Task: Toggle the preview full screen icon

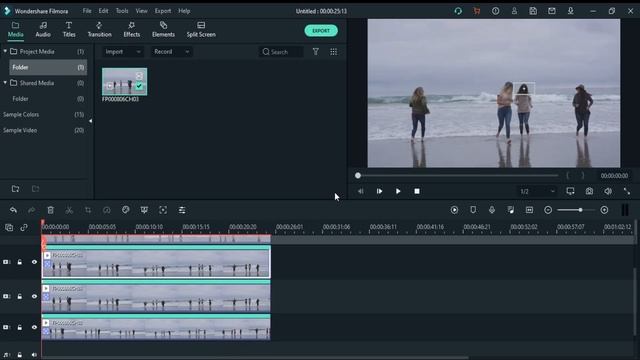Action: point(627,191)
